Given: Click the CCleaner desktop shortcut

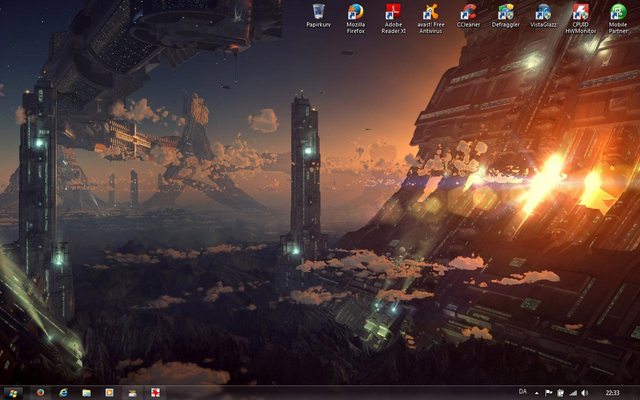Looking at the screenshot, I should 468,13.
